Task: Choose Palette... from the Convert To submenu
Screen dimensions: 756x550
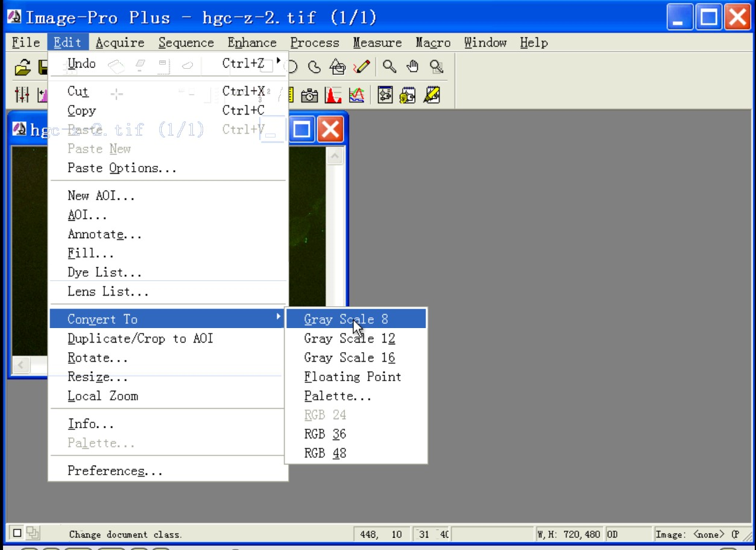Action: pos(337,396)
